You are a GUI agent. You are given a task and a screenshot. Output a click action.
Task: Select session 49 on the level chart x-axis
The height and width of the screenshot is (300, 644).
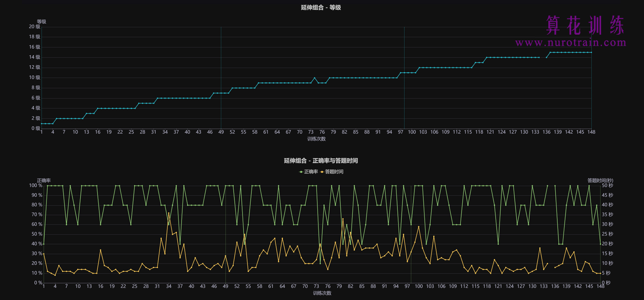pos(221,132)
